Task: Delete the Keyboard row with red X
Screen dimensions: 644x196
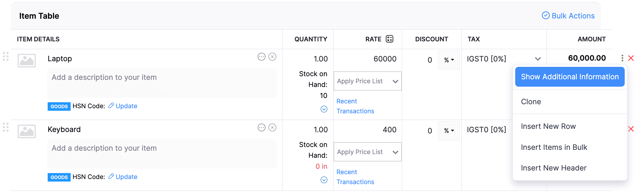Action: [x=631, y=129]
